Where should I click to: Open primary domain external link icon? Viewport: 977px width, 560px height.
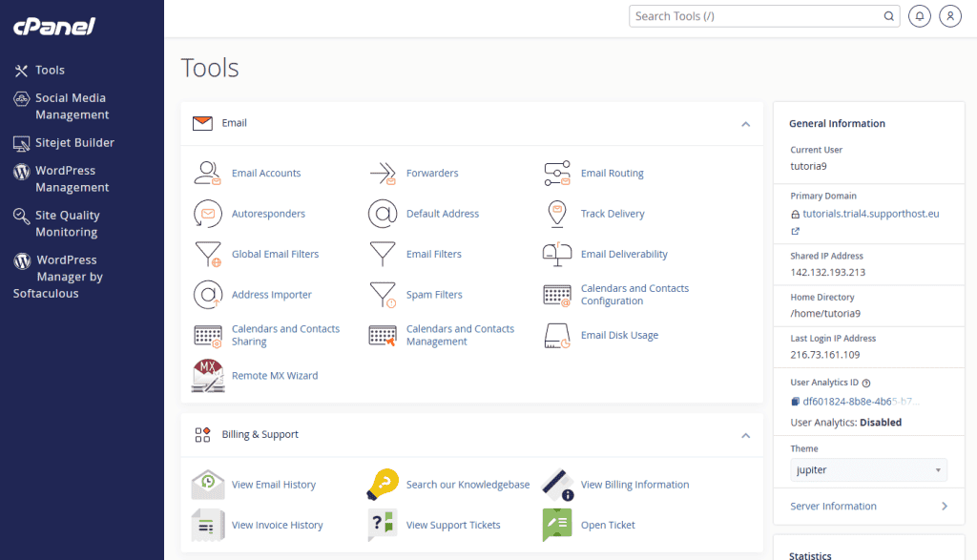pos(795,231)
